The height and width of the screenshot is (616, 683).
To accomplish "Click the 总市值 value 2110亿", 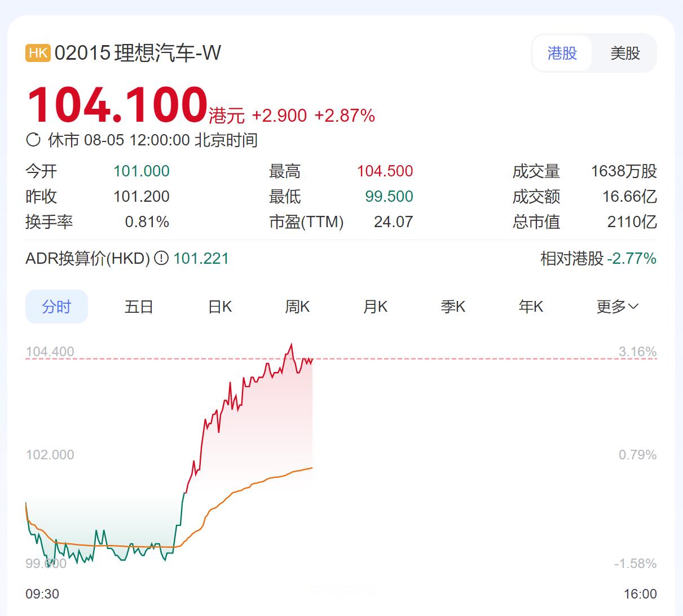I will coord(632,222).
